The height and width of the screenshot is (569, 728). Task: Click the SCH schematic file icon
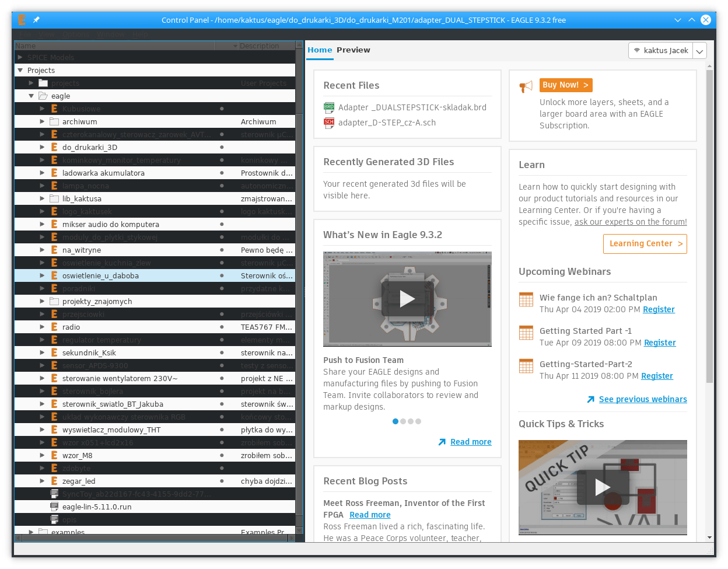(x=329, y=123)
